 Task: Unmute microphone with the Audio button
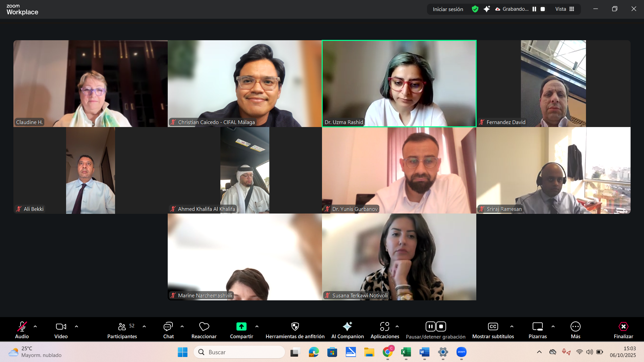point(22,326)
